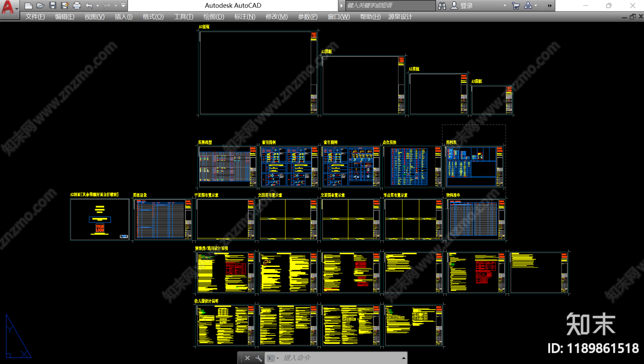Click the Open file folder icon
This screenshot has width=644, height=364.
(x=40, y=6)
